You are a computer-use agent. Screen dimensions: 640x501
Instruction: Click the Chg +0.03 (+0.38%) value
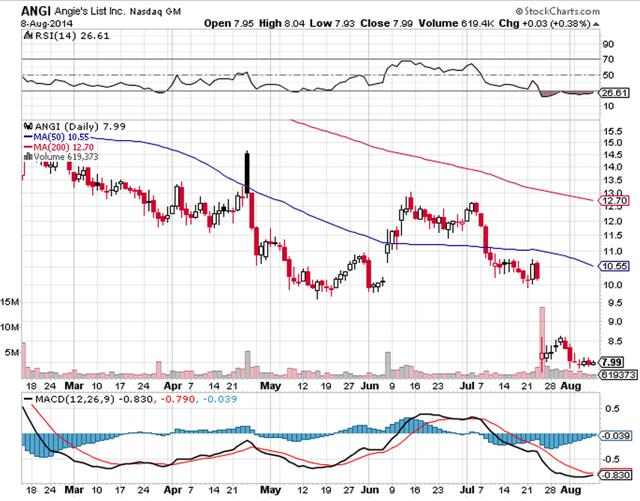[545, 24]
